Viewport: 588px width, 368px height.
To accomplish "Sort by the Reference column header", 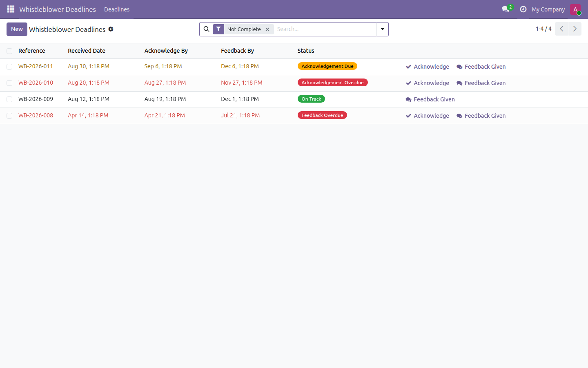I will point(32,51).
